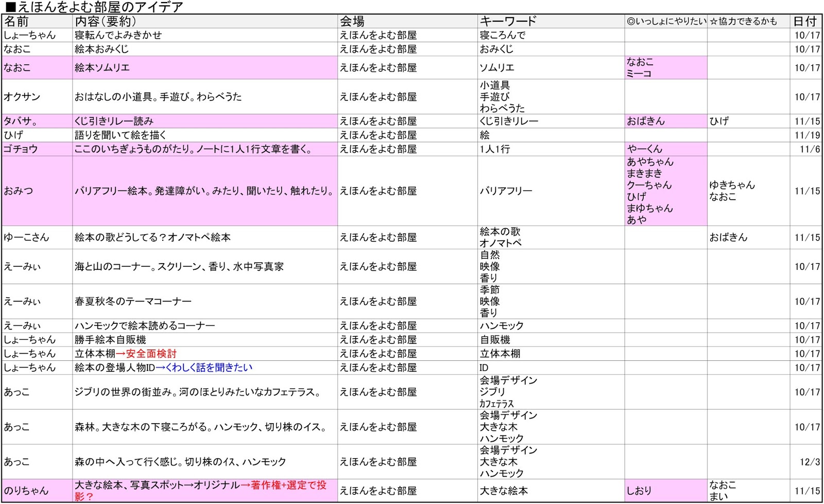Screen dimensions: 824x504
Task: Click the name cell ゴチョウ
Action: click(x=37, y=149)
